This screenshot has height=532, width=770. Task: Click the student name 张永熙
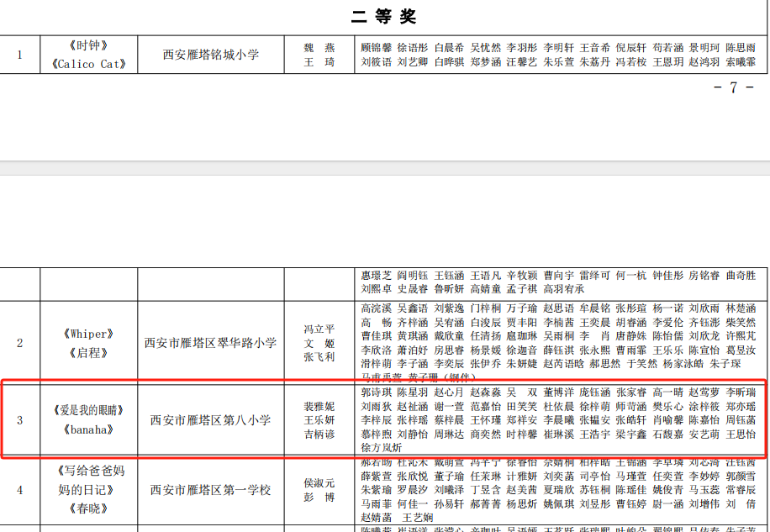click(594, 350)
